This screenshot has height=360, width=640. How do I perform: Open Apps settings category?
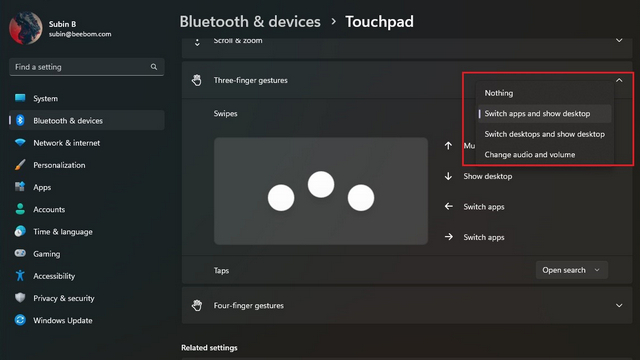click(x=87, y=187)
